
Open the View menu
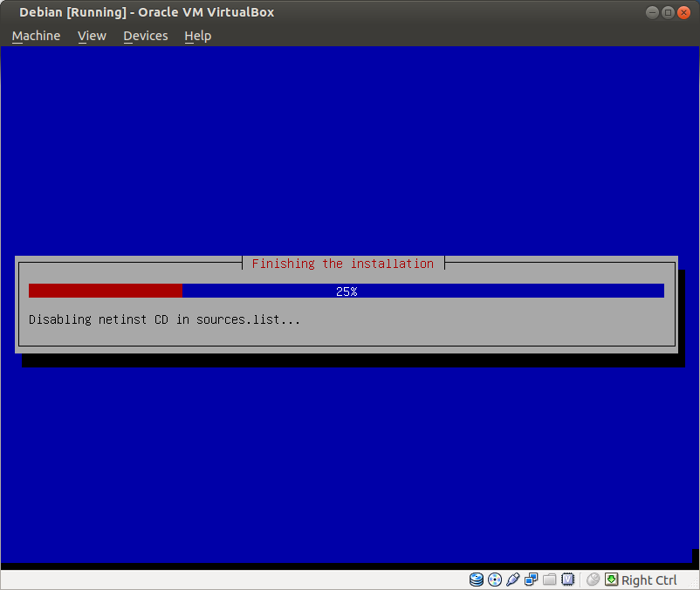click(x=92, y=36)
